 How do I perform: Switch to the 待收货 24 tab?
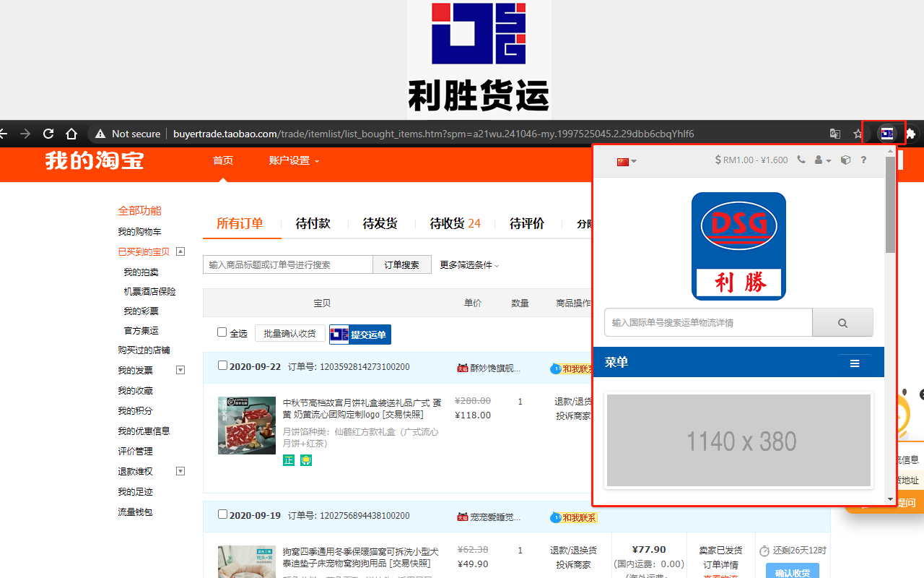click(455, 223)
